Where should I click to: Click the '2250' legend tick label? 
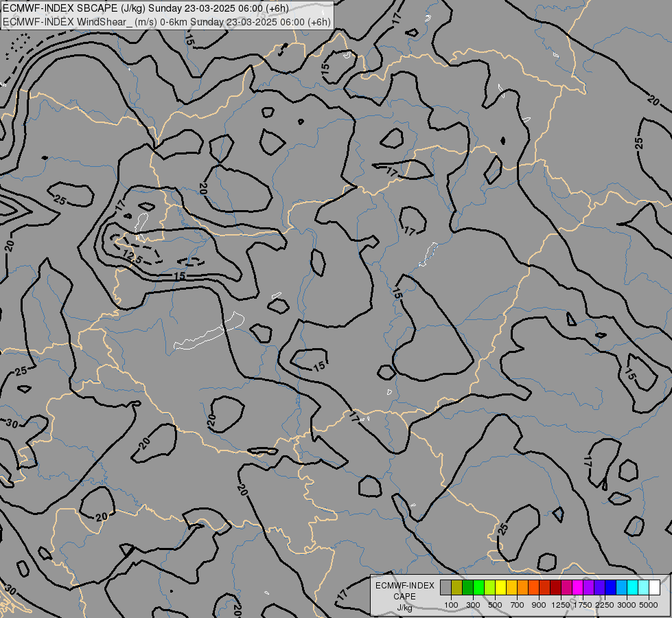click(x=605, y=605)
